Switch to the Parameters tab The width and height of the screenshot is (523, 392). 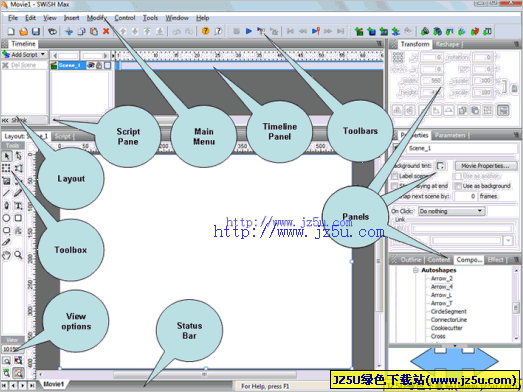click(x=450, y=135)
